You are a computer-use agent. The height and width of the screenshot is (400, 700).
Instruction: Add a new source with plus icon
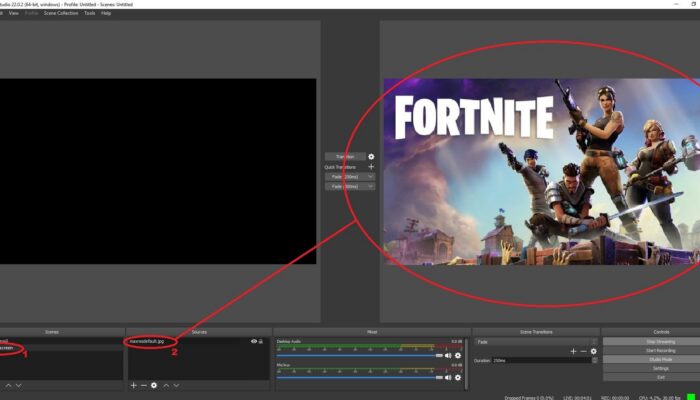click(x=133, y=385)
